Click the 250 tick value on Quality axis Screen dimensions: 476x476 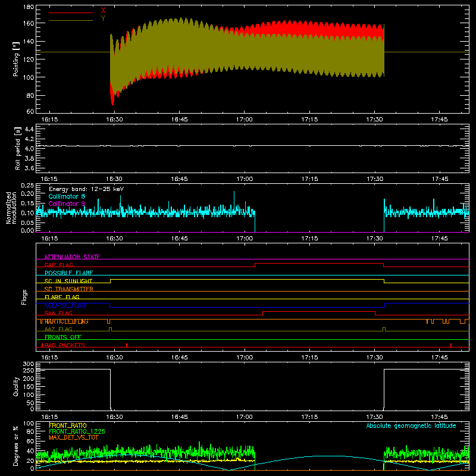tap(29, 370)
